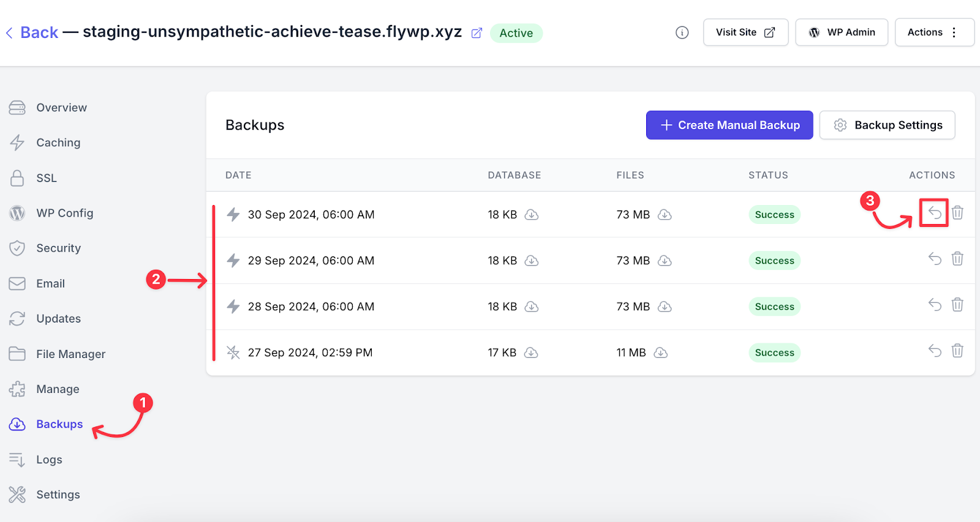Open the Actions dropdown menu

point(934,32)
